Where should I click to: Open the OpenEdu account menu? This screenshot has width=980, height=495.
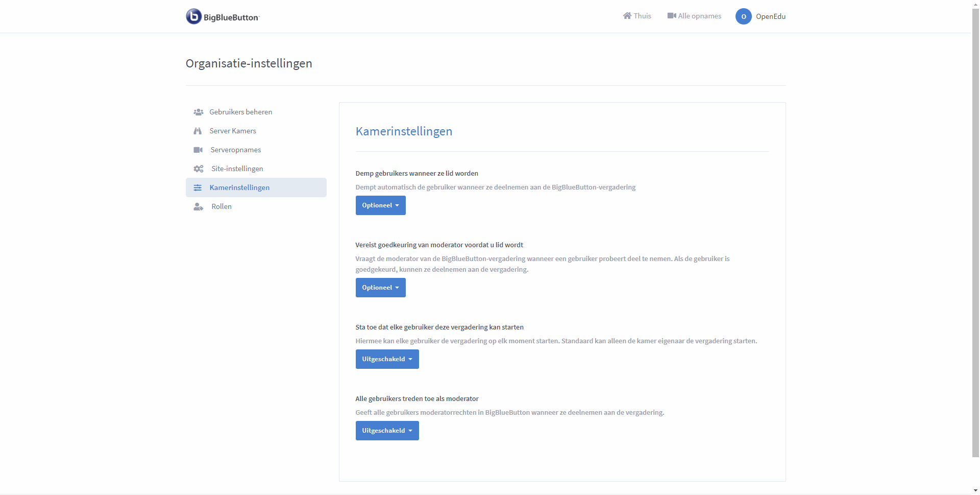pyautogui.click(x=761, y=16)
